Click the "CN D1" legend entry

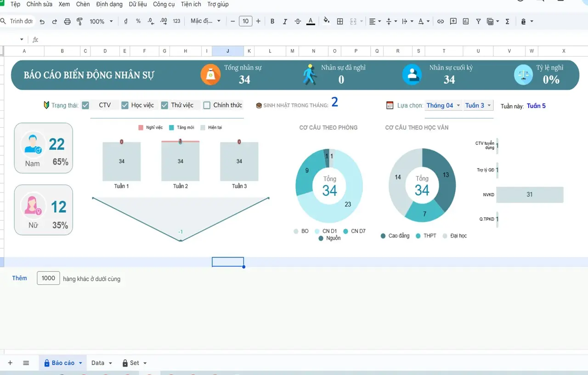point(326,231)
